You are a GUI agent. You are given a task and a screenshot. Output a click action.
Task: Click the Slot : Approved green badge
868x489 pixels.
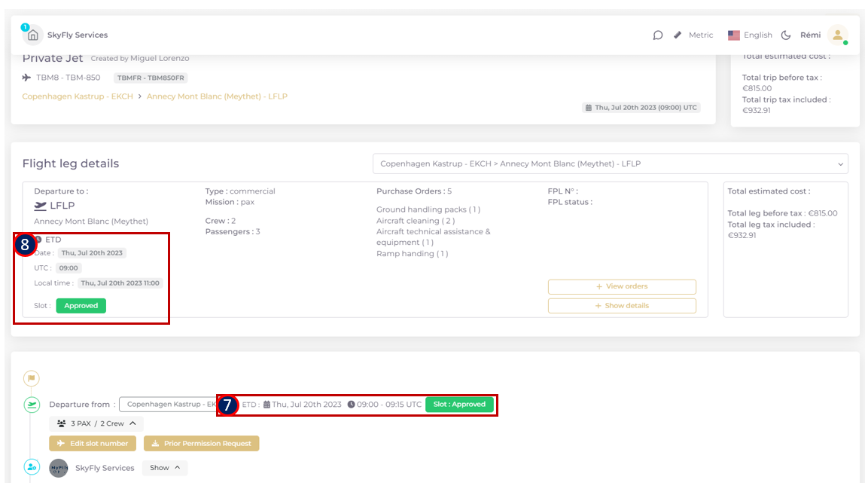point(459,405)
